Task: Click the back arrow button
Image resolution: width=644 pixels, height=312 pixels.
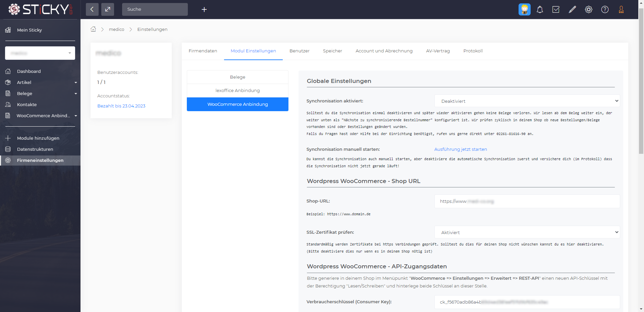Action: click(x=92, y=9)
